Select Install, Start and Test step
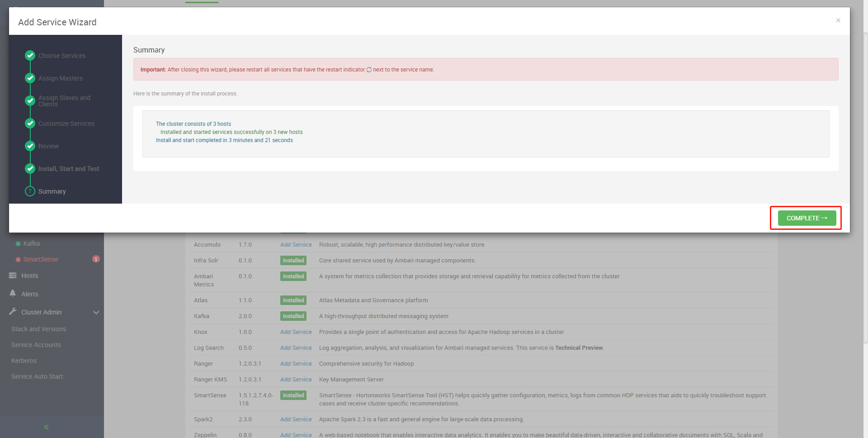The height and width of the screenshot is (438, 868). pos(69,169)
